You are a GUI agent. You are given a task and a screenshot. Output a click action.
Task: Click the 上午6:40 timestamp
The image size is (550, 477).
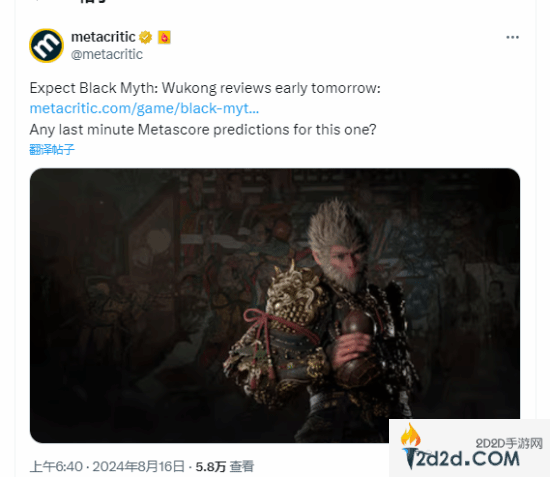(56, 466)
